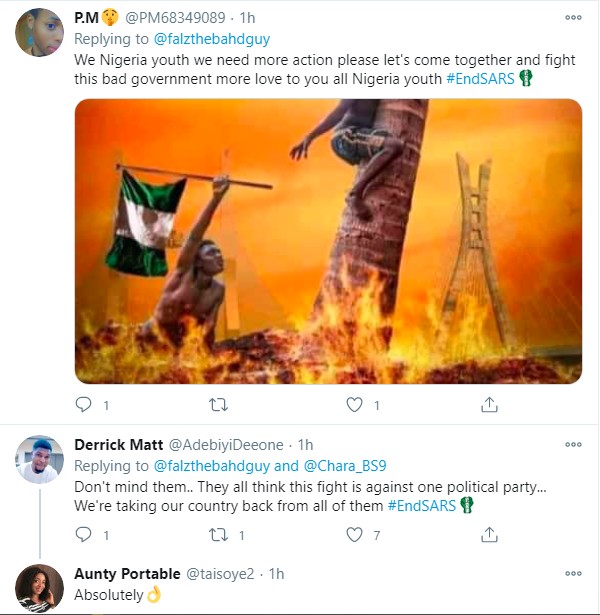Share P.M's tweet
The height and width of the screenshot is (615, 600).
point(489,405)
